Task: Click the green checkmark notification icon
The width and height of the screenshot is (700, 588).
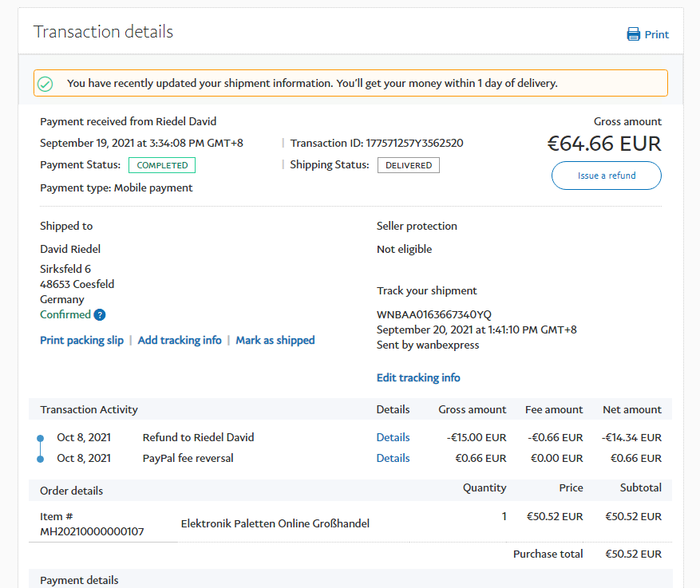Action: coord(45,84)
